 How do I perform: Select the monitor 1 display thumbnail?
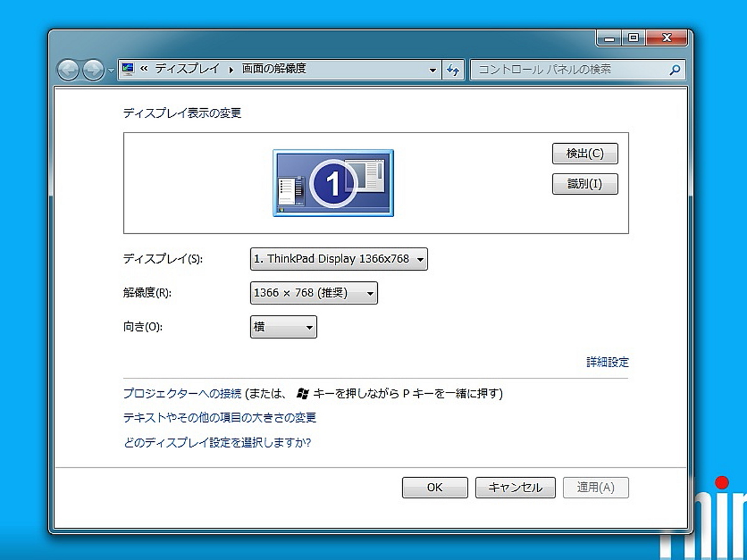pos(333,183)
